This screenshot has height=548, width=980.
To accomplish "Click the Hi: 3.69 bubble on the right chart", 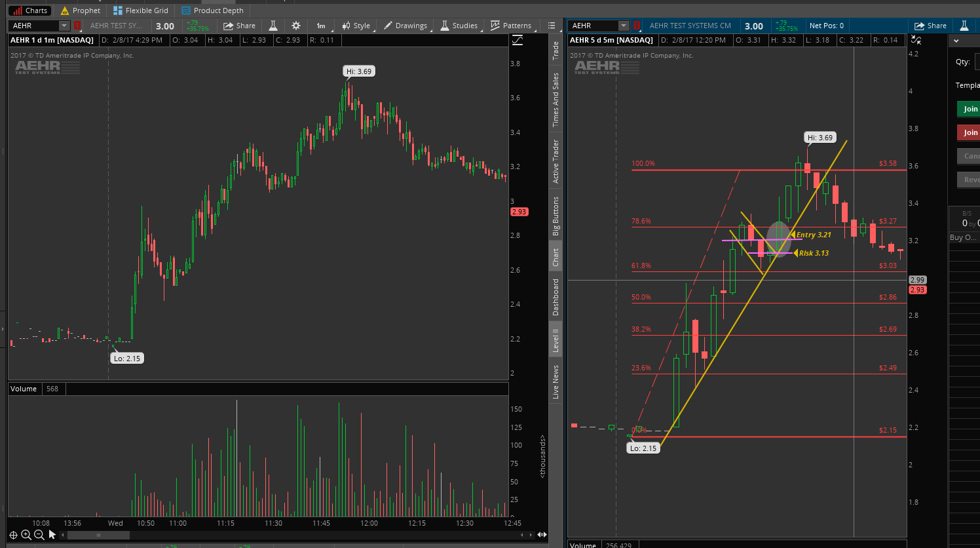I will point(820,138).
